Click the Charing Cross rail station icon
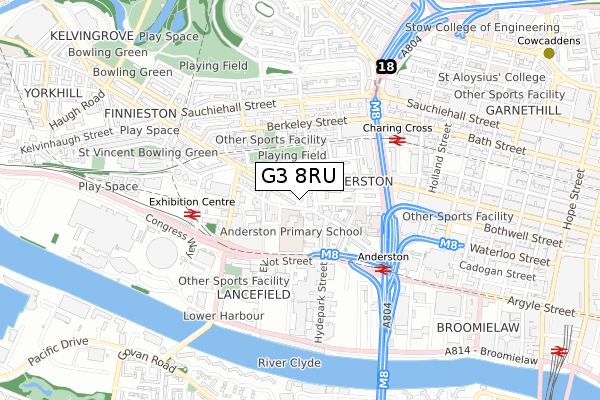The width and height of the screenshot is (600, 400). [x=397, y=140]
